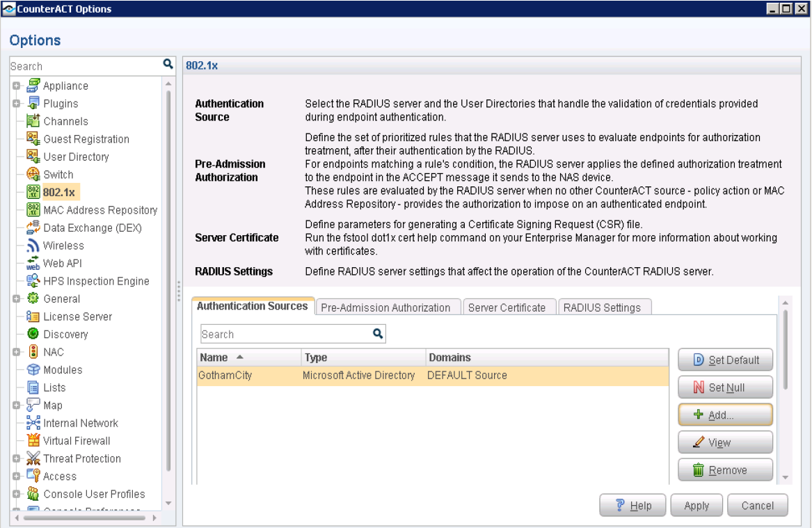Click the License Server icon
Image resolution: width=812 pixels, height=528 pixels.
tap(33, 317)
